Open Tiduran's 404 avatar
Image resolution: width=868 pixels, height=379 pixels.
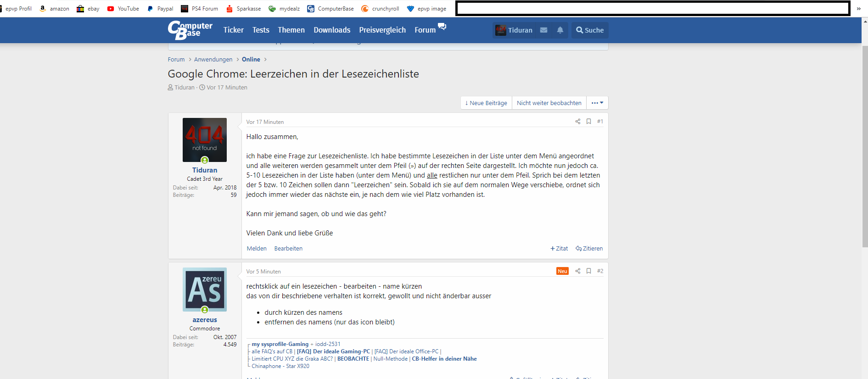tap(205, 140)
